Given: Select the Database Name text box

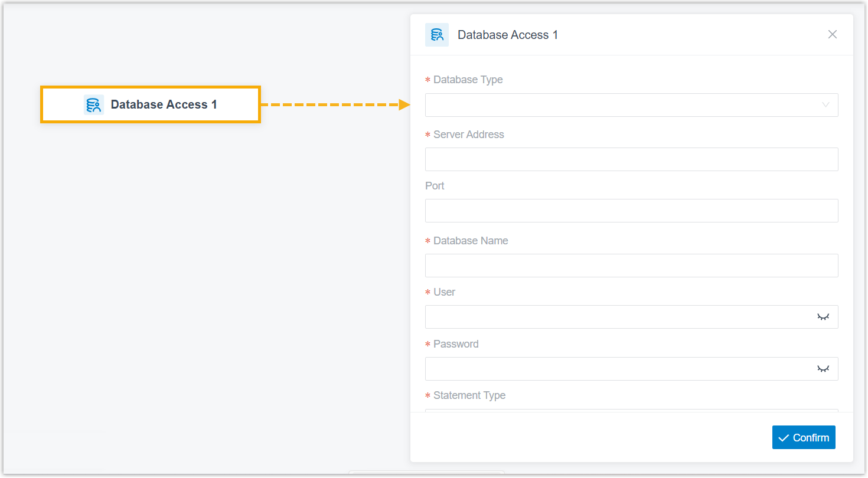Looking at the screenshot, I should click(x=631, y=266).
